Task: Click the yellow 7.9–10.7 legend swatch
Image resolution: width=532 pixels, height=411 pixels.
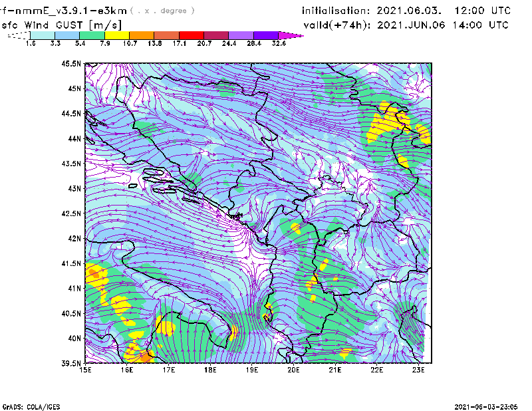Action: coord(117,35)
